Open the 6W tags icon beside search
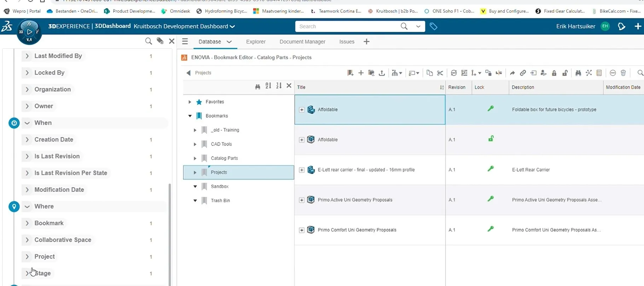This screenshot has height=286, width=644. 433,26
